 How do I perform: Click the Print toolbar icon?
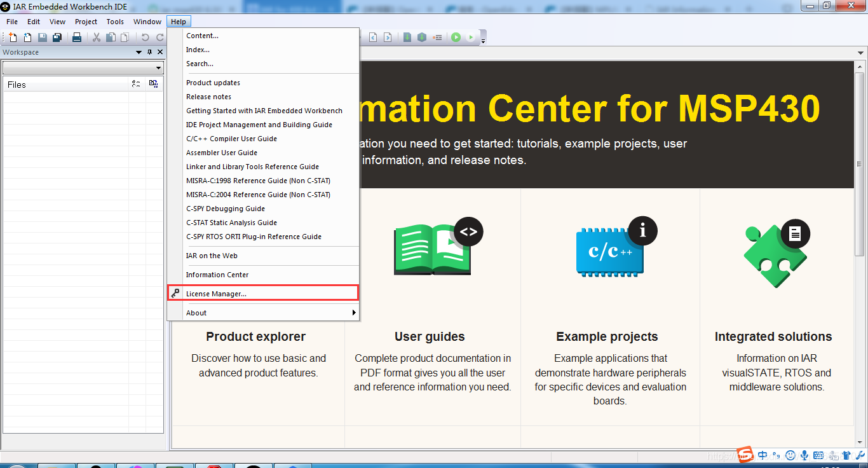[77, 38]
